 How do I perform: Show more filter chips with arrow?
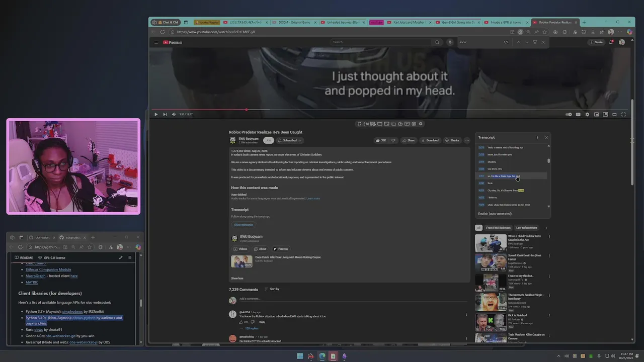tap(546, 228)
